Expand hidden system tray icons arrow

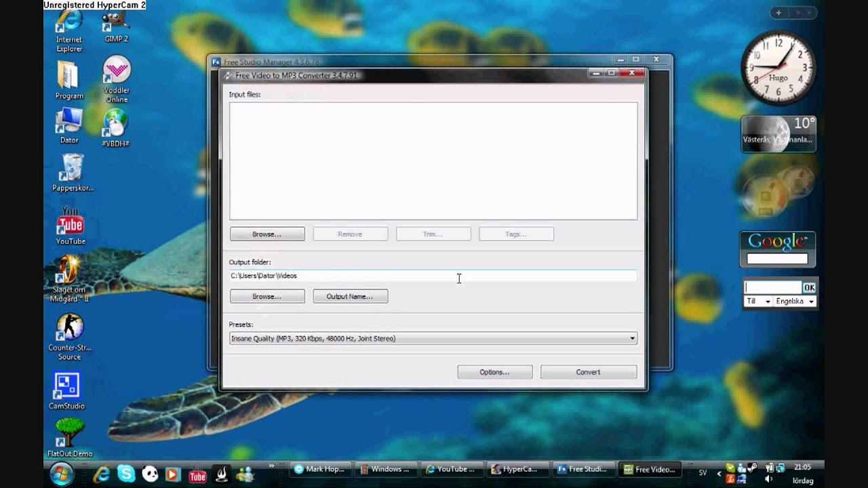click(x=719, y=474)
